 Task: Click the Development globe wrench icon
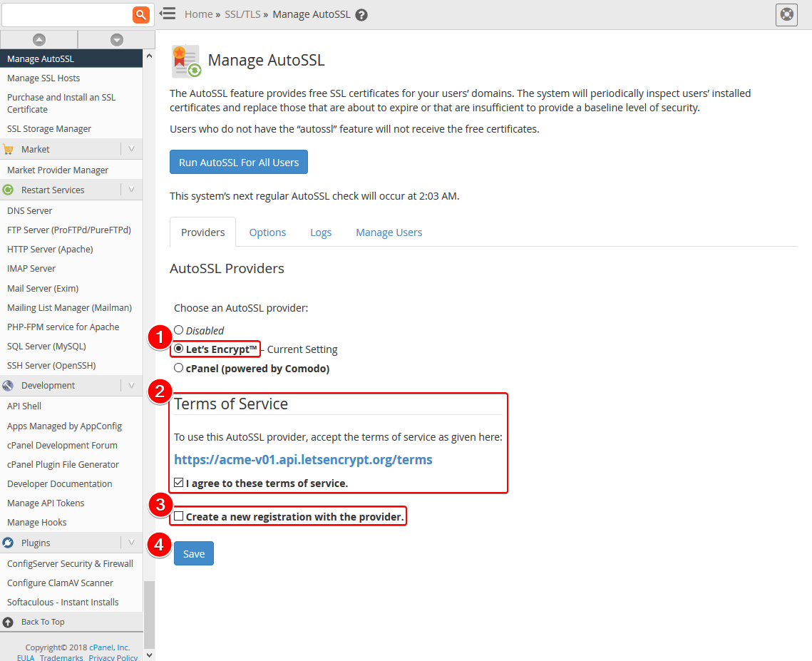point(9,386)
